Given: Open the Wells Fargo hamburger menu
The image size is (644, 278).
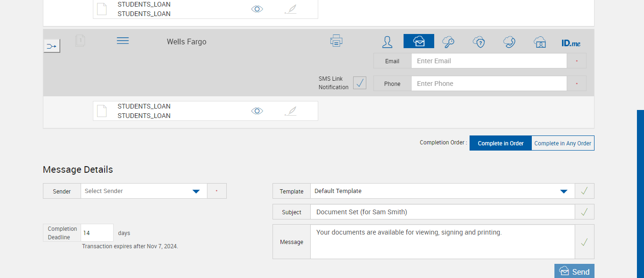Looking at the screenshot, I should coord(123,41).
